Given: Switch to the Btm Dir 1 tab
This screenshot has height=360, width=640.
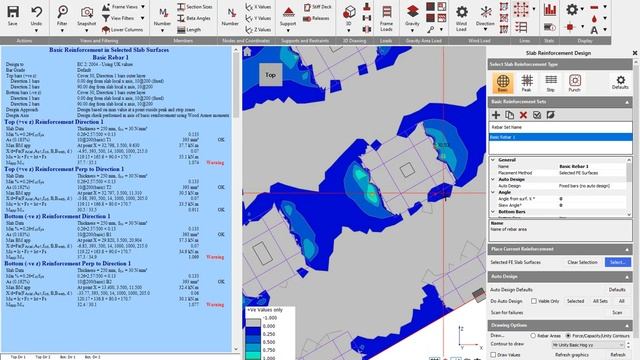Looking at the screenshot, I should (67, 357).
